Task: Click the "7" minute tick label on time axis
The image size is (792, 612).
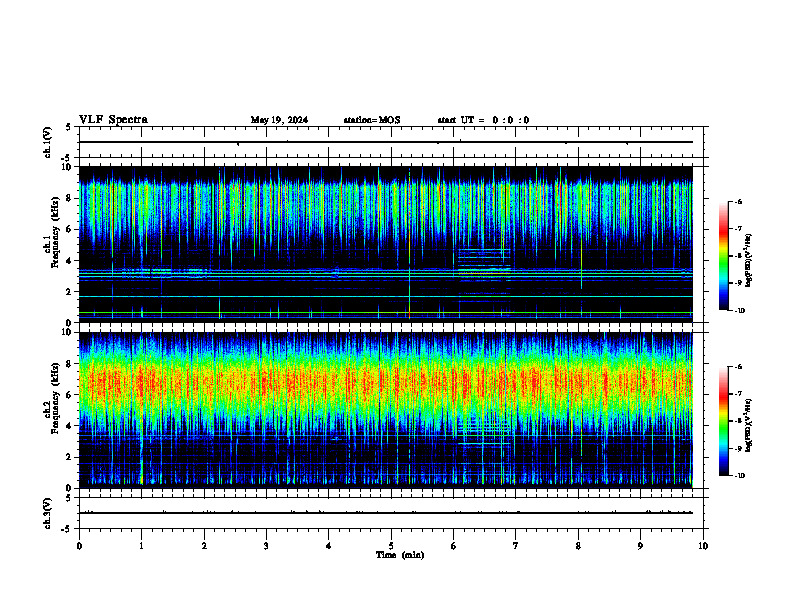Action: point(516,546)
